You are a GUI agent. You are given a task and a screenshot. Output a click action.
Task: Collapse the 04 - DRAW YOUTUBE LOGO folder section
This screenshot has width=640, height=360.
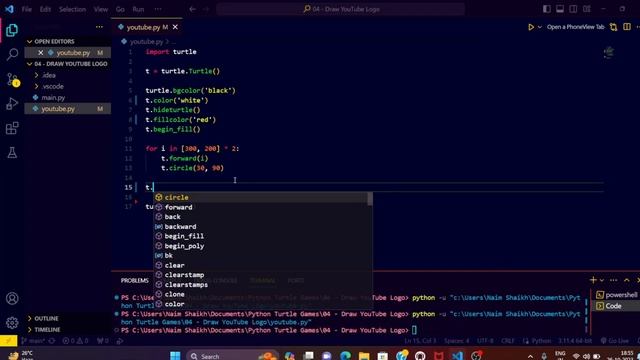[67, 64]
